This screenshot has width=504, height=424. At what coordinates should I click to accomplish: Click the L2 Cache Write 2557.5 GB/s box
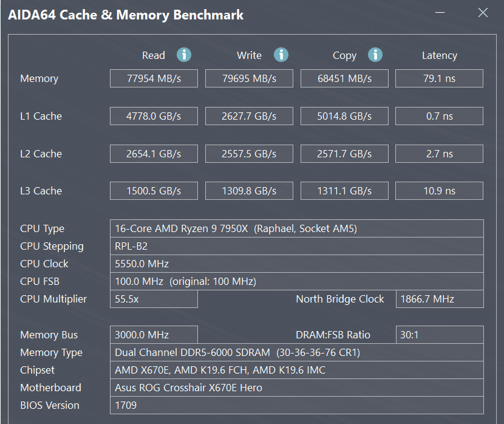click(x=249, y=154)
